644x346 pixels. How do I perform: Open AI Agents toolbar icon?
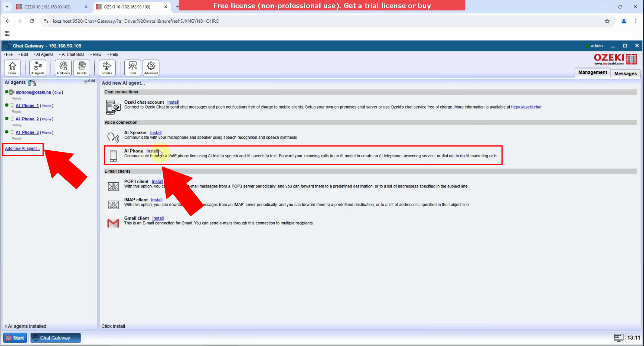(x=38, y=68)
